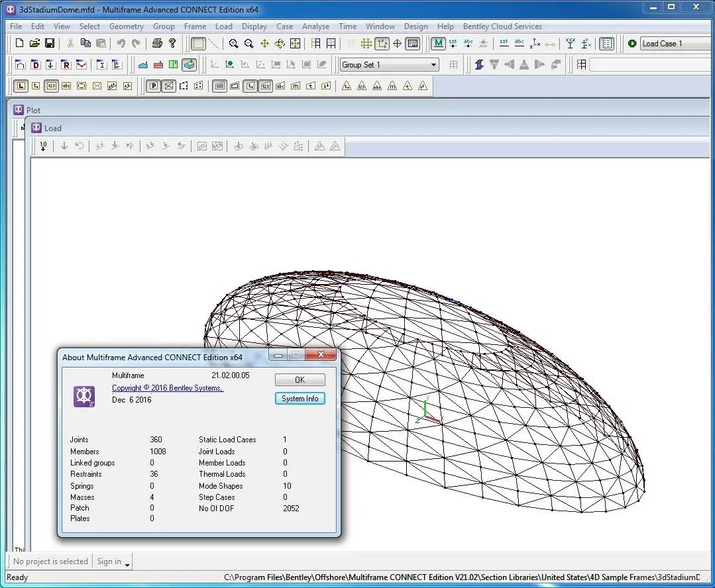Image resolution: width=715 pixels, height=588 pixels.
Task: Click the New file icon
Action: (19, 43)
